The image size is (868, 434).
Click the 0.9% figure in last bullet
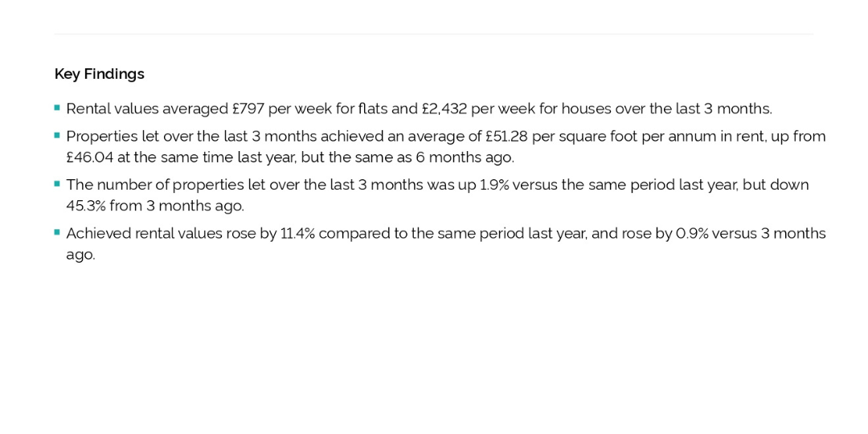[x=692, y=234]
